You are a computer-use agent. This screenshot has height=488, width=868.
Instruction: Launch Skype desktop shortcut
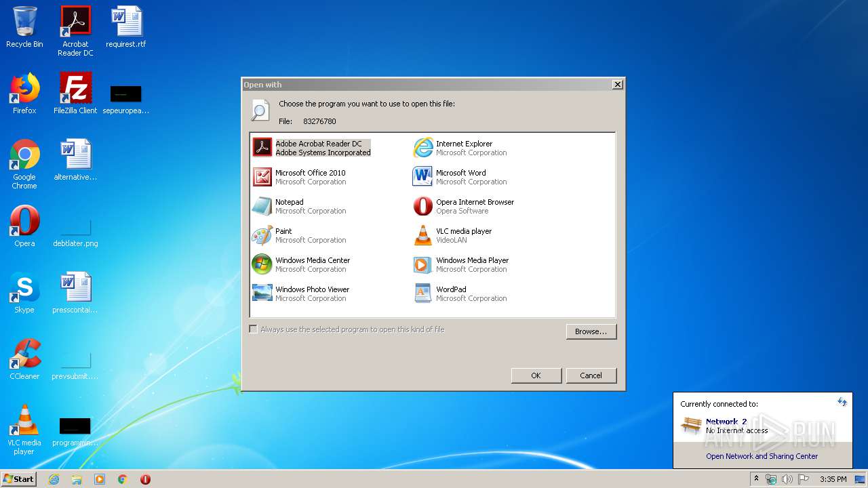(x=24, y=293)
